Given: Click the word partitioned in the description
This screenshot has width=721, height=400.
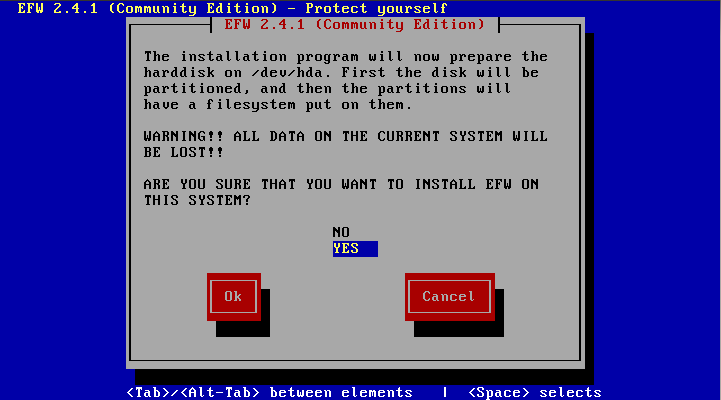Looking at the screenshot, I should pos(193,88).
